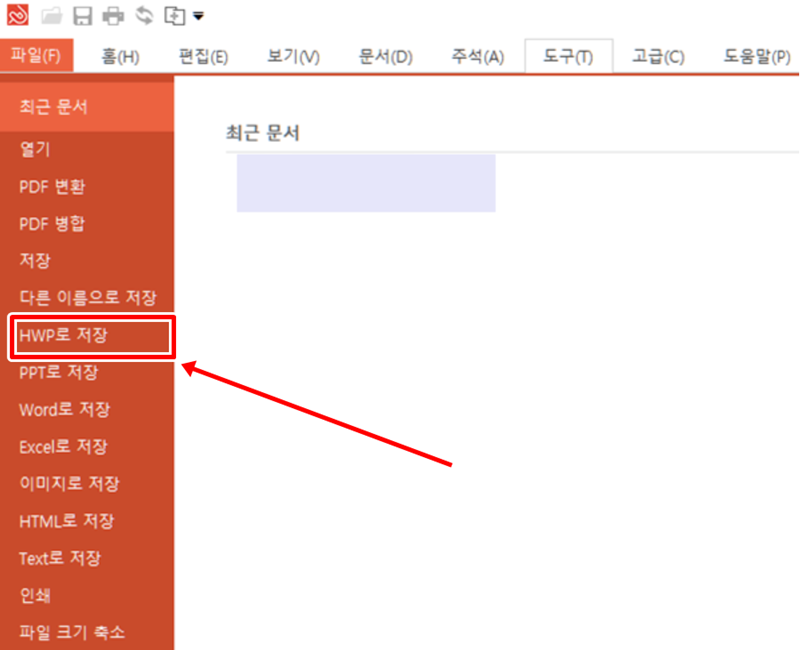Image resolution: width=800 pixels, height=650 pixels.
Task: Open the 파일(F) tab
Action: coord(36,55)
